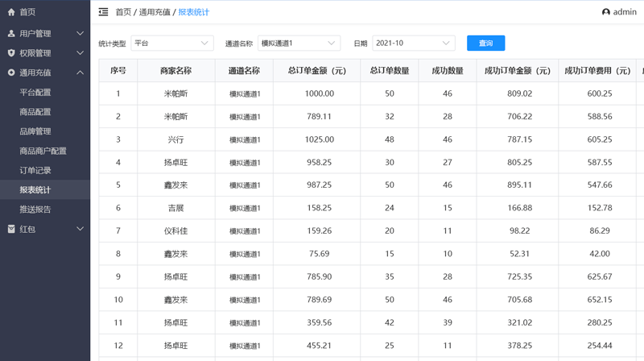Screen dimensions: 644x361
Task: Open 平台配置 in the sidebar
Action: click(x=35, y=93)
